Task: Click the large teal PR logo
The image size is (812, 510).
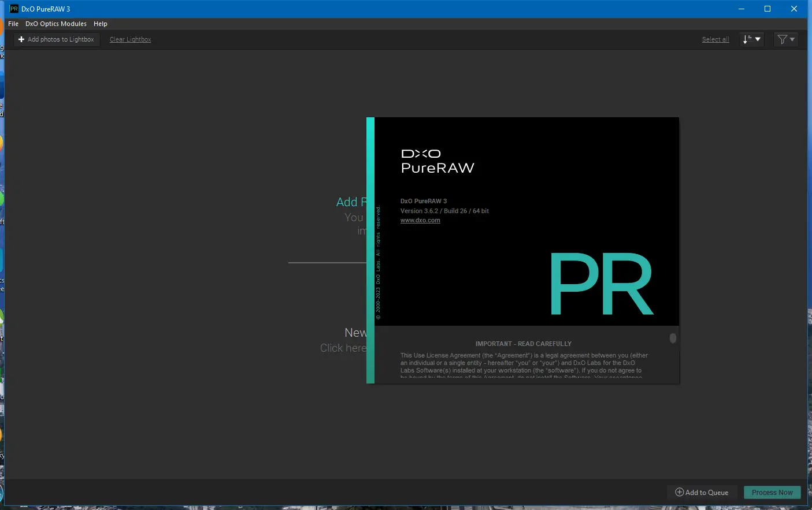Action: pos(602,284)
